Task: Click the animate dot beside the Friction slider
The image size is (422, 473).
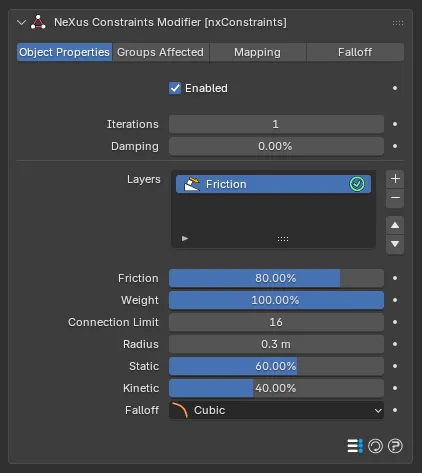Action: [395, 278]
